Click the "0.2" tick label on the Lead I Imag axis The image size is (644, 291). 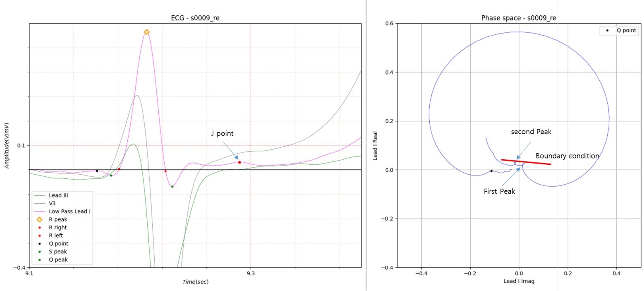[x=567, y=273]
